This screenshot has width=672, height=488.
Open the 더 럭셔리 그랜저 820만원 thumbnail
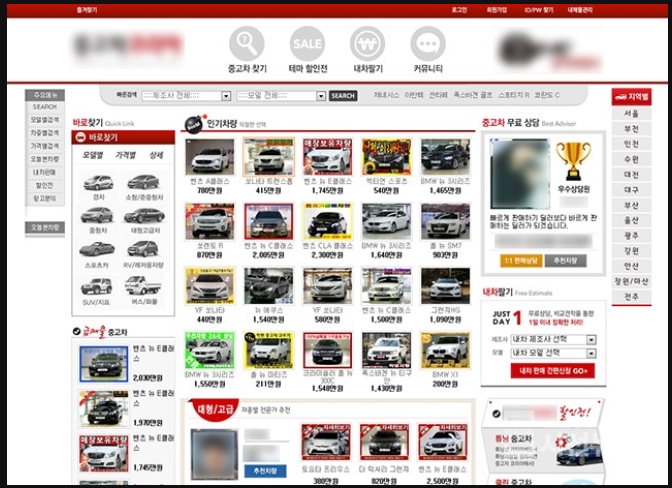pyautogui.click(x=384, y=442)
